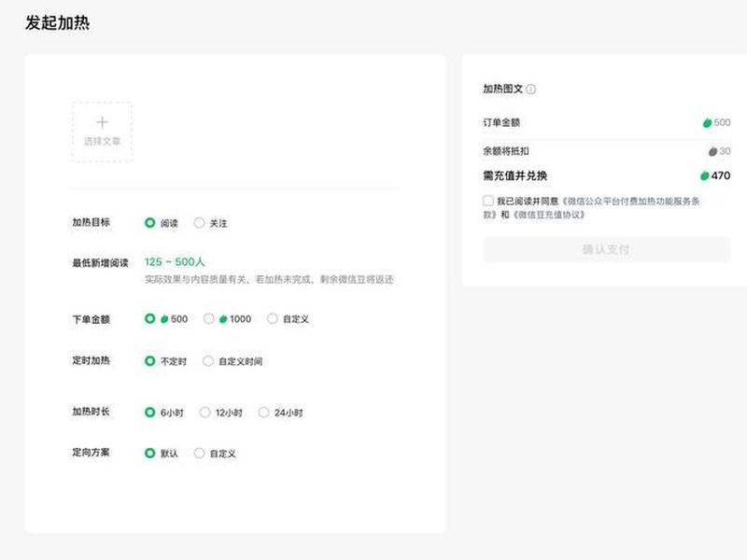Click the 确认支付 button
Viewport: 747px width, 560px height.
(x=606, y=249)
